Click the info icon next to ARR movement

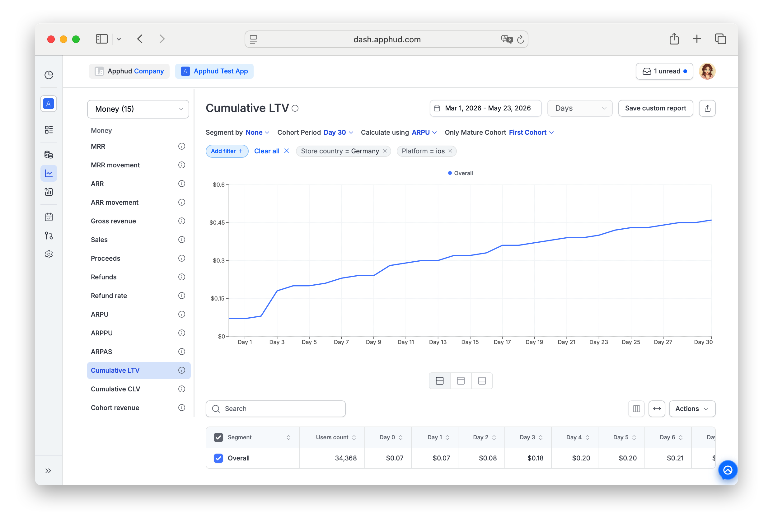pos(182,202)
